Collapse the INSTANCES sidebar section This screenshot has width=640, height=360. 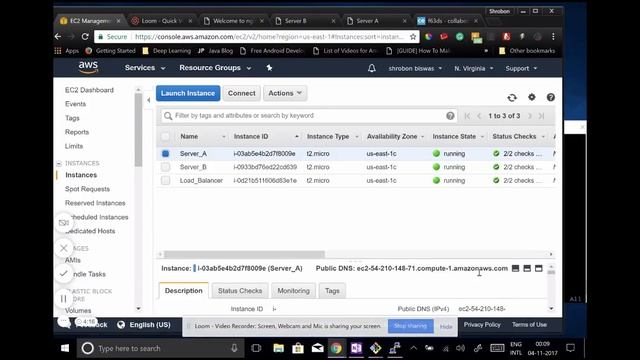(x=59, y=163)
